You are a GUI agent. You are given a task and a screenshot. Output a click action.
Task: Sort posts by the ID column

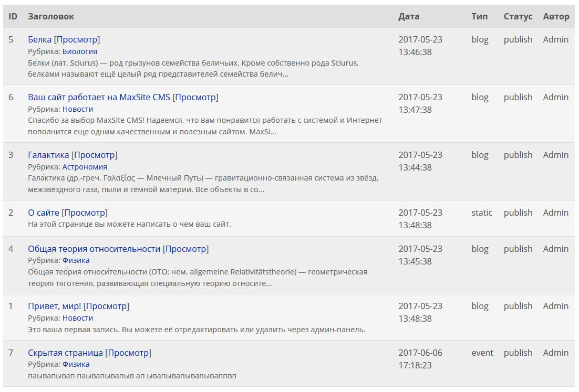[x=12, y=16]
